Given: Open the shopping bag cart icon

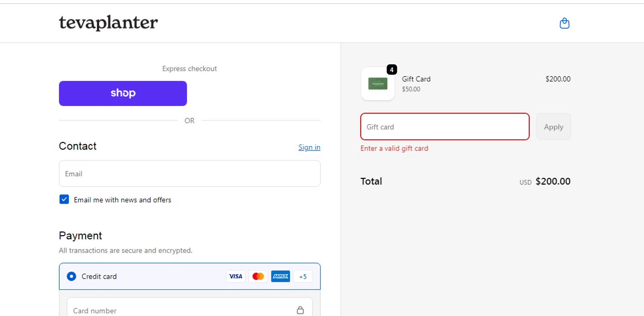Looking at the screenshot, I should pyautogui.click(x=565, y=23).
